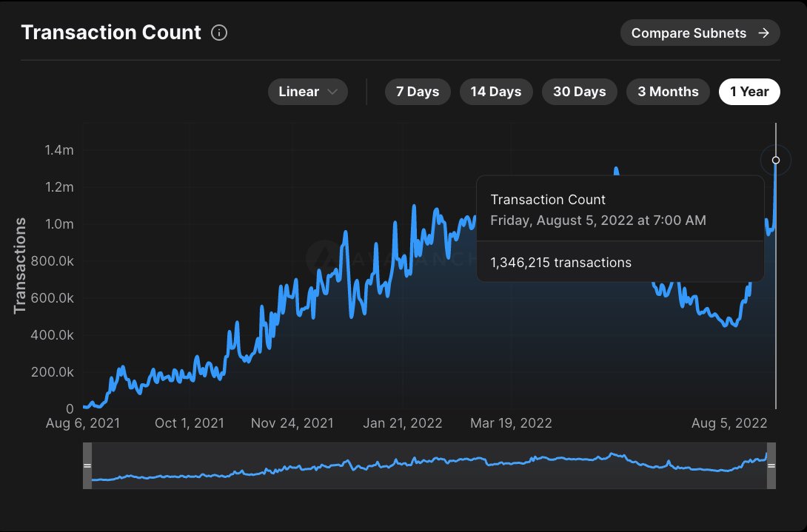This screenshot has width=807, height=532.
Task: Expand the chart scale type options
Action: pyautogui.click(x=307, y=92)
